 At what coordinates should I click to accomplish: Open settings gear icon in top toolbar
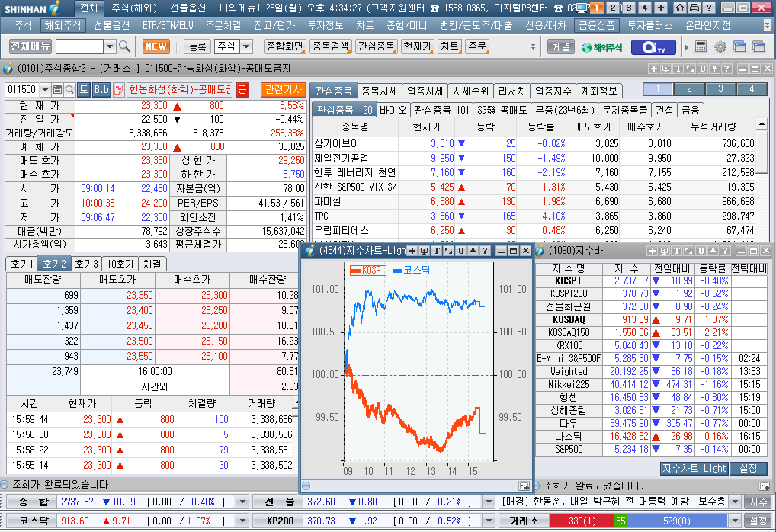(x=720, y=46)
